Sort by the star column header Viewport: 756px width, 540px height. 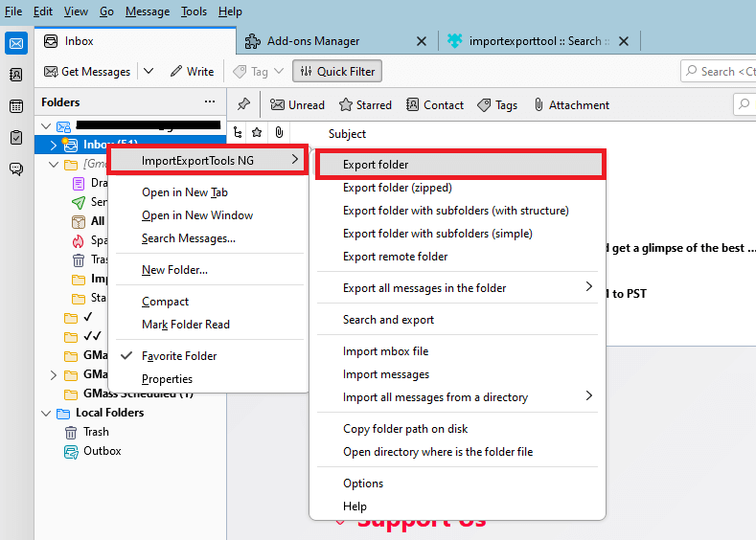257,132
